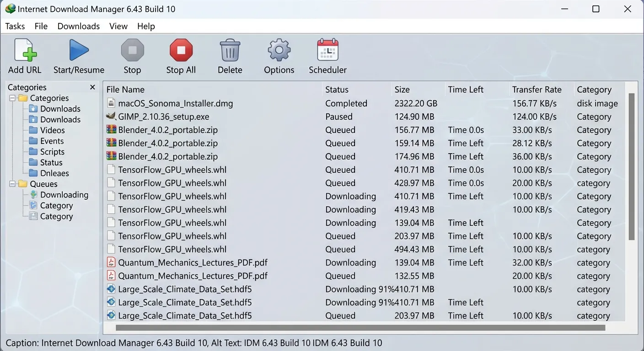Collapse the Queues tree node
The width and height of the screenshot is (644, 351).
pyautogui.click(x=12, y=184)
